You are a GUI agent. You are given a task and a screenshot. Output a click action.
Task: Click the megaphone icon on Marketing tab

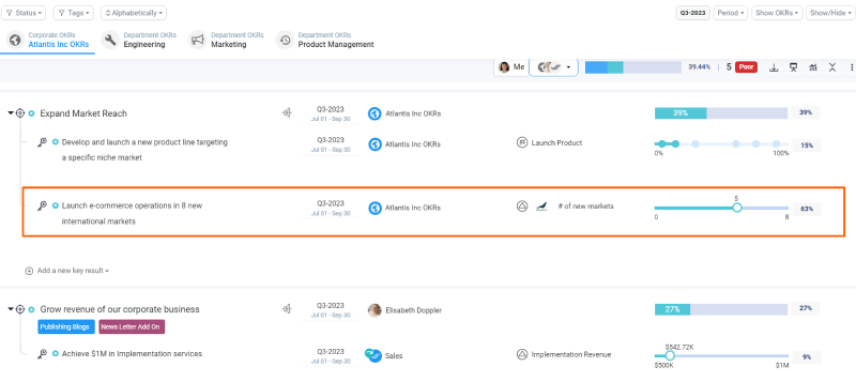[198, 40]
